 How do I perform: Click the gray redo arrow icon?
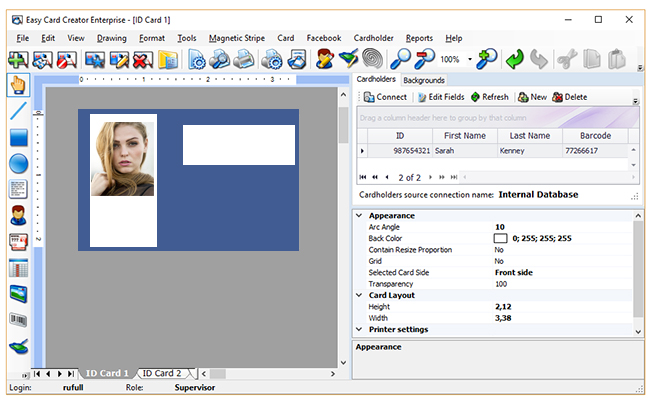pyautogui.click(x=539, y=59)
